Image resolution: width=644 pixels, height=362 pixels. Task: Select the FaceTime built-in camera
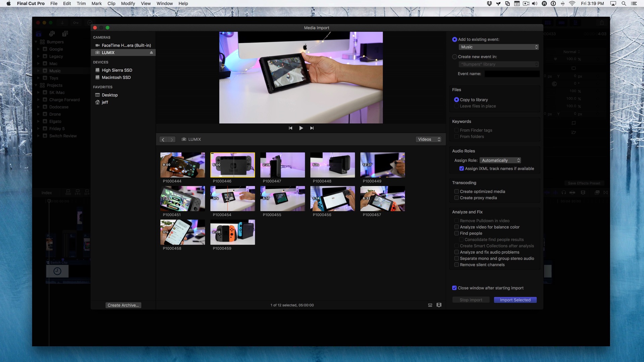click(123, 45)
